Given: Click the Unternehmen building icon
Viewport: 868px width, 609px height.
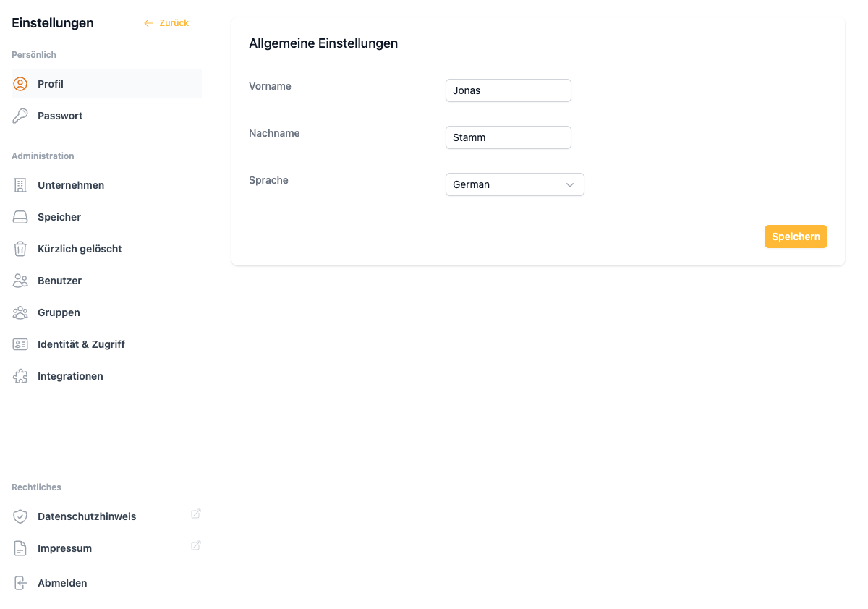Looking at the screenshot, I should click(x=20, y=185).
